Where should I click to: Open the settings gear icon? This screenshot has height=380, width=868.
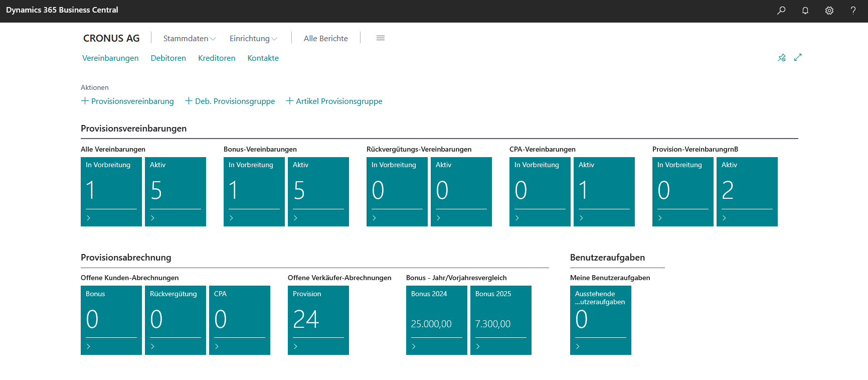829,11
